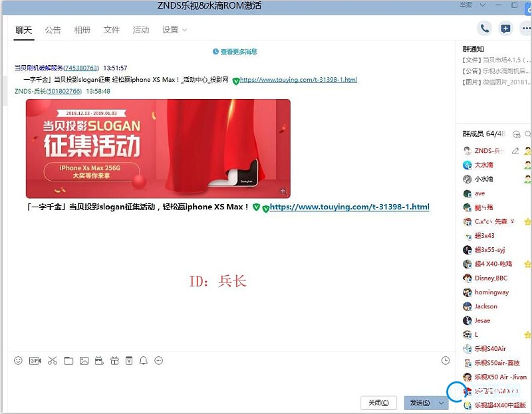Click sender ID 501802766 link
Viewport: 532px width, 414px height.
64,91
